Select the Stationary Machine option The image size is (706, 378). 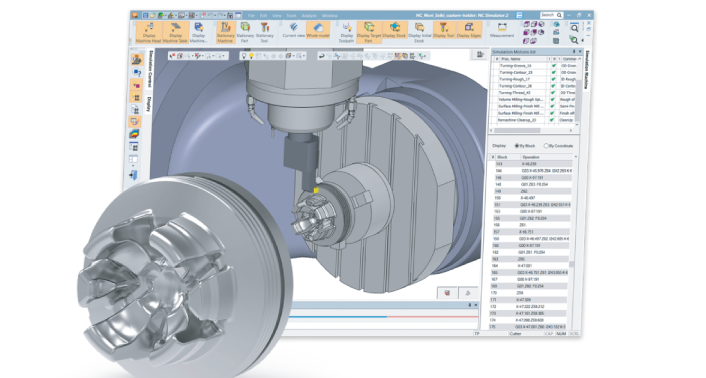226,32
